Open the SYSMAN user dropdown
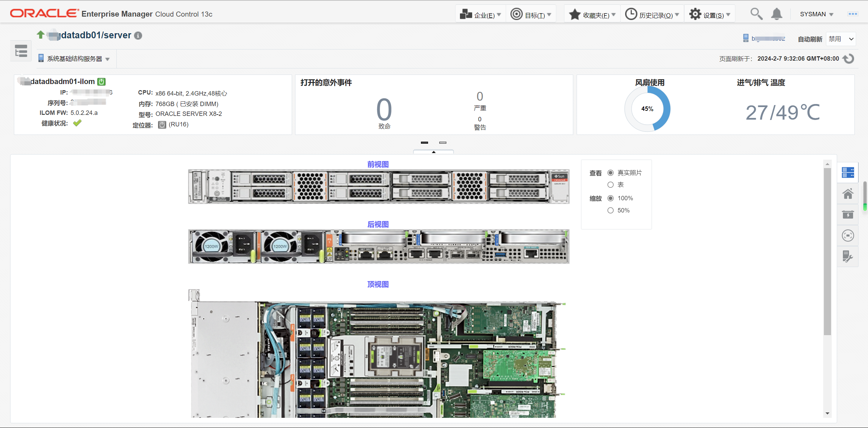The width and height of the screenshot is (868, 428). [x=816, y=14]
